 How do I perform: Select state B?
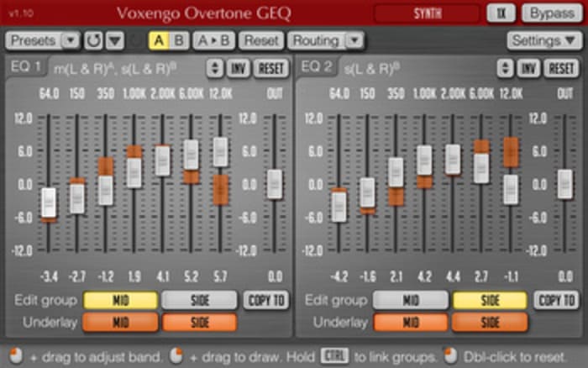[x=179, y=40]
